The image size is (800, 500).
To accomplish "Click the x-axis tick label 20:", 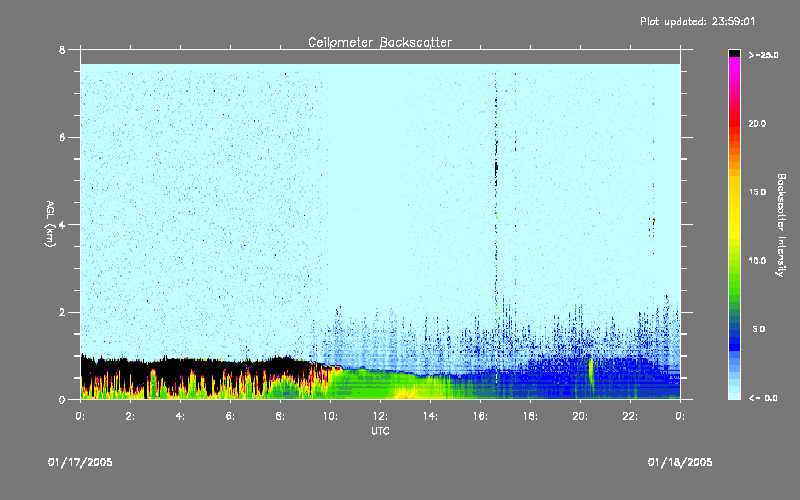I will click(580, 416).
